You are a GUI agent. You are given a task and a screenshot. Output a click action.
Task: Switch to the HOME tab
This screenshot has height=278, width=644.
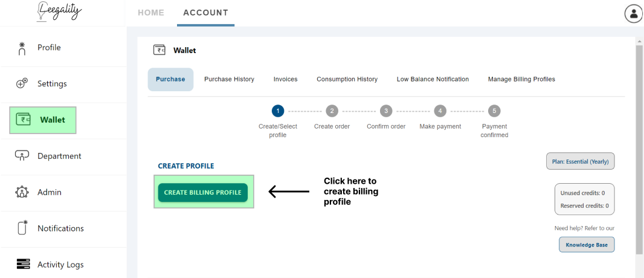(x=151, y=13)
